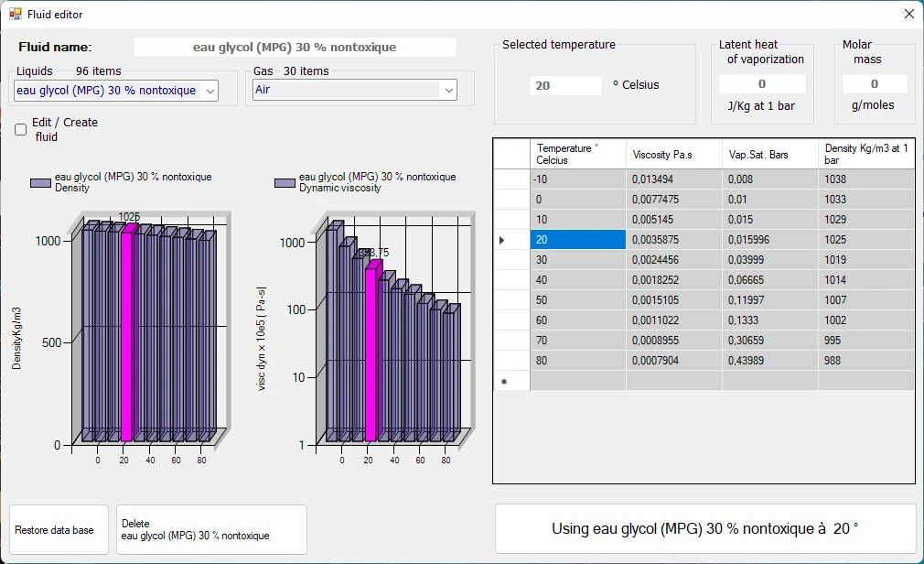Click the Fluid editor app icon
The height and width of the screenshot is (564, 924).
pos(16,14)
